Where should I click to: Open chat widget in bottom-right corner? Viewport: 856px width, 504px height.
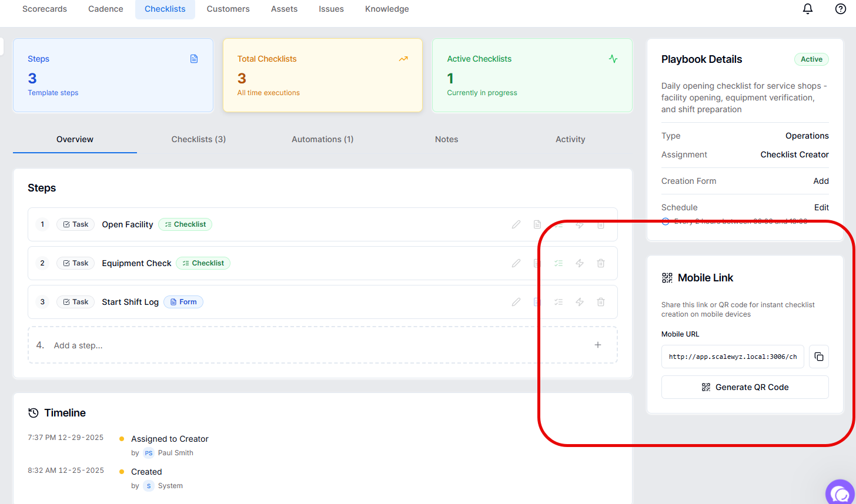click(841, 492)
